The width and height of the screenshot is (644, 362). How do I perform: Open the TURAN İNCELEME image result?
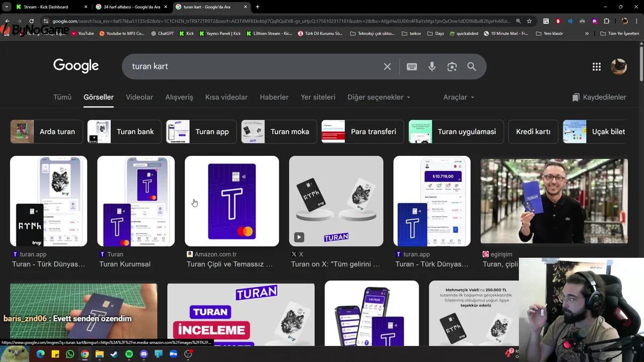tap(241, 314)
